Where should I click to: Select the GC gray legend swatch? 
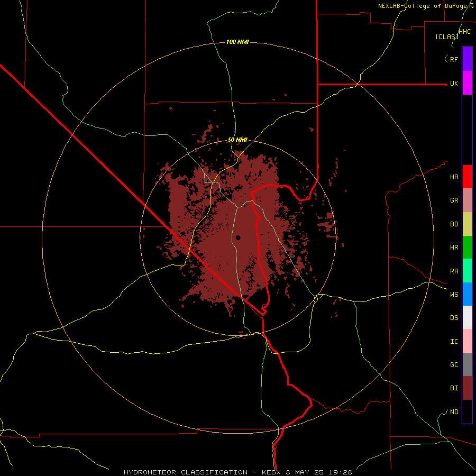click(467, 364)
